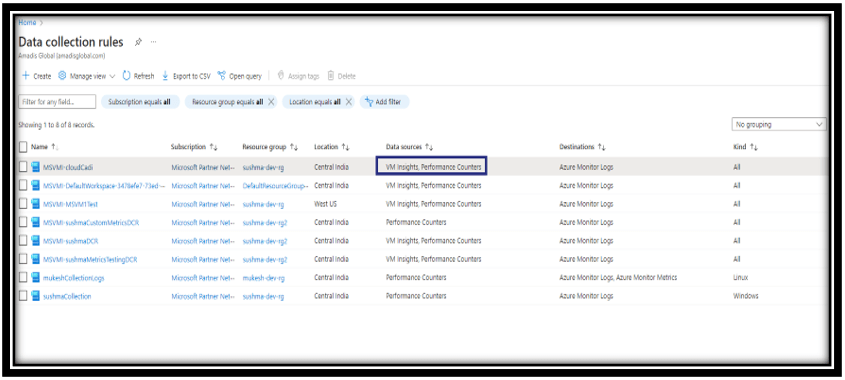Image resolution: width=845 pixels, height=380 pixels.
Task: Open the more options ellipsis beside the title
Action: click(x=154, y=42)
